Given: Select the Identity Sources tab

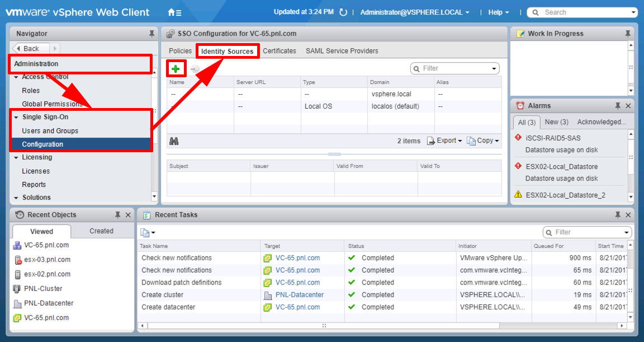Looking at the screenshot, I should coord(227,51).
